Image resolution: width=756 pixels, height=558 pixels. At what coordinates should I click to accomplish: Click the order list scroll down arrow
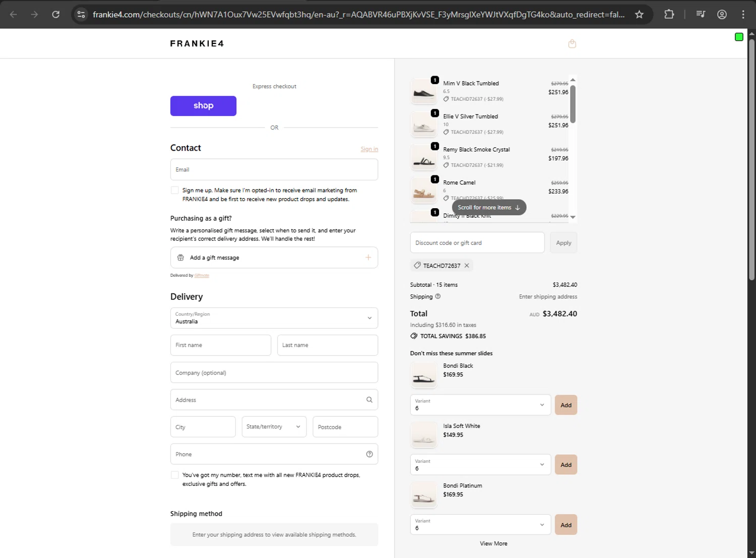[x=573, y=217]
